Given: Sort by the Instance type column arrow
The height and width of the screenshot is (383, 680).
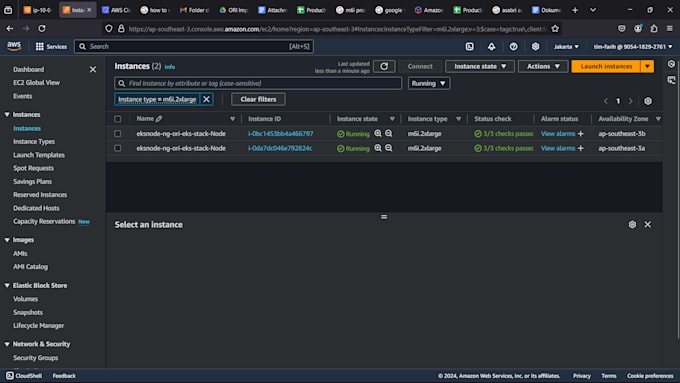Looking at the screenshot, I should 458,119.
